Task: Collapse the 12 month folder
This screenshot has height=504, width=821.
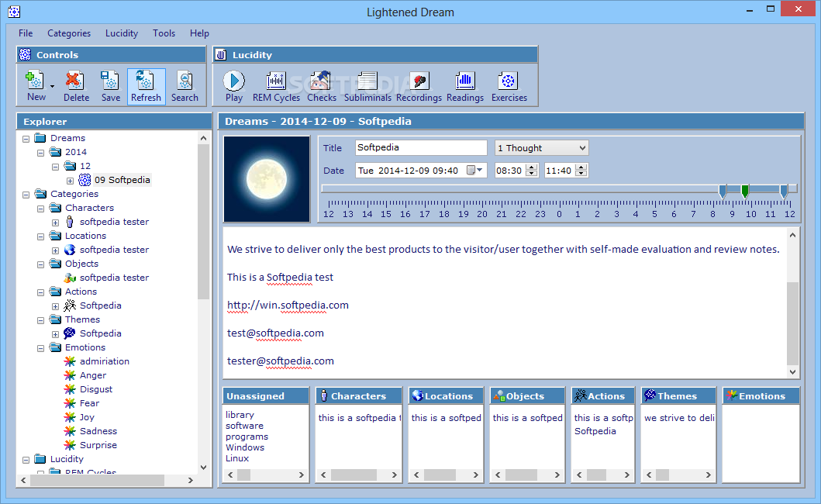Action: coord(56,167)
